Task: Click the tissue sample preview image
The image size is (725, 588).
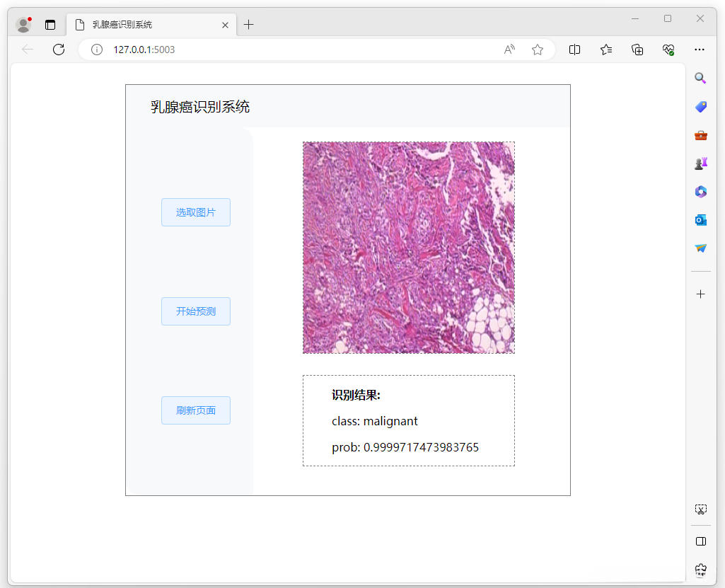Action: point(408,248)
